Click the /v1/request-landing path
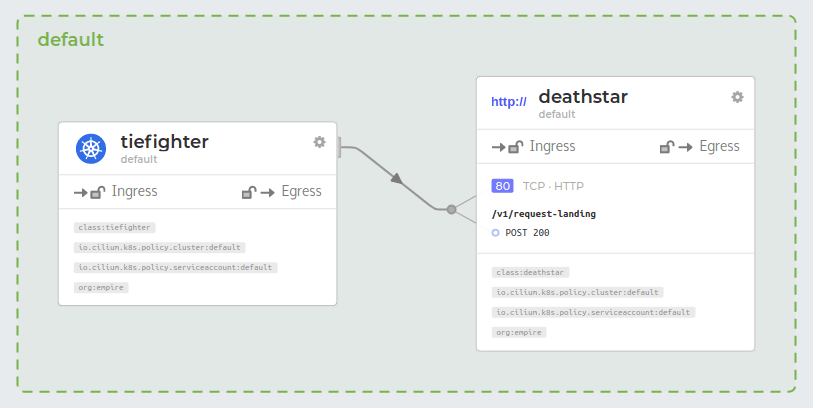The image size is (813, 408). pyautogui.click(x=544, y=214)
